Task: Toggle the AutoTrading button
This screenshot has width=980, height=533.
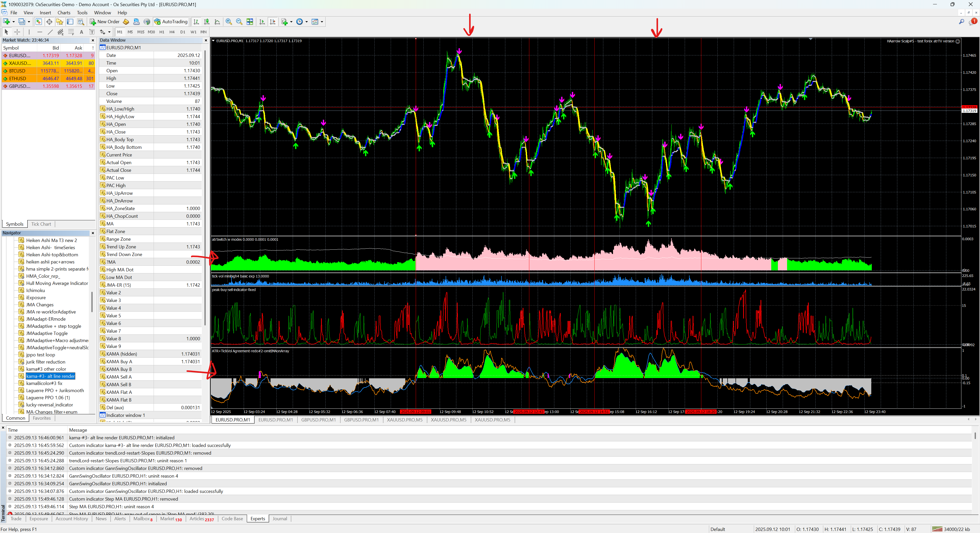Action: 171,22
